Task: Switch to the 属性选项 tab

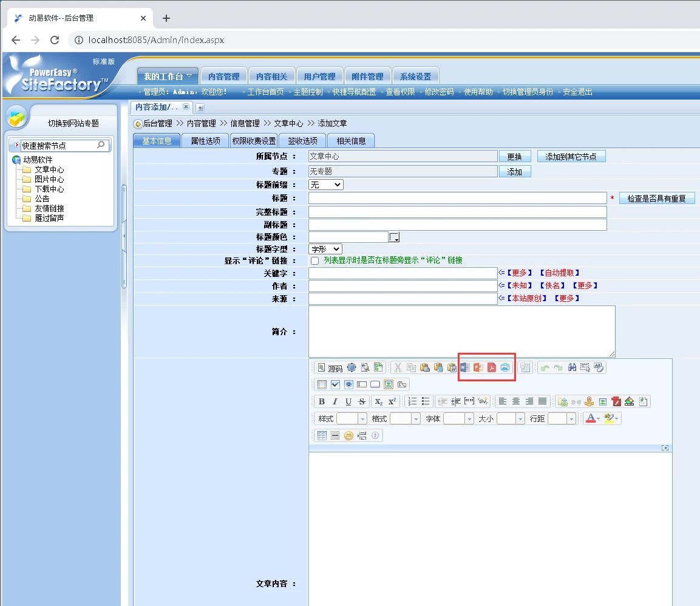Action: coord(205,141)
